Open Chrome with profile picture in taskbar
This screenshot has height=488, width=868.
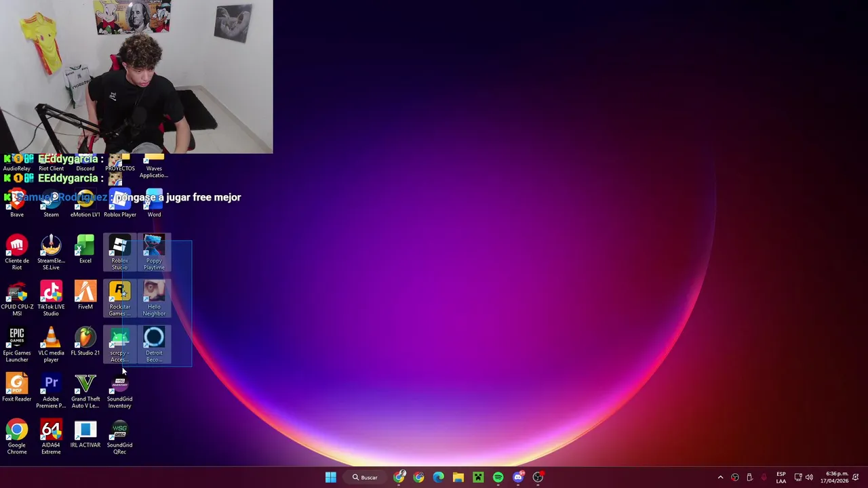point(399,477)
